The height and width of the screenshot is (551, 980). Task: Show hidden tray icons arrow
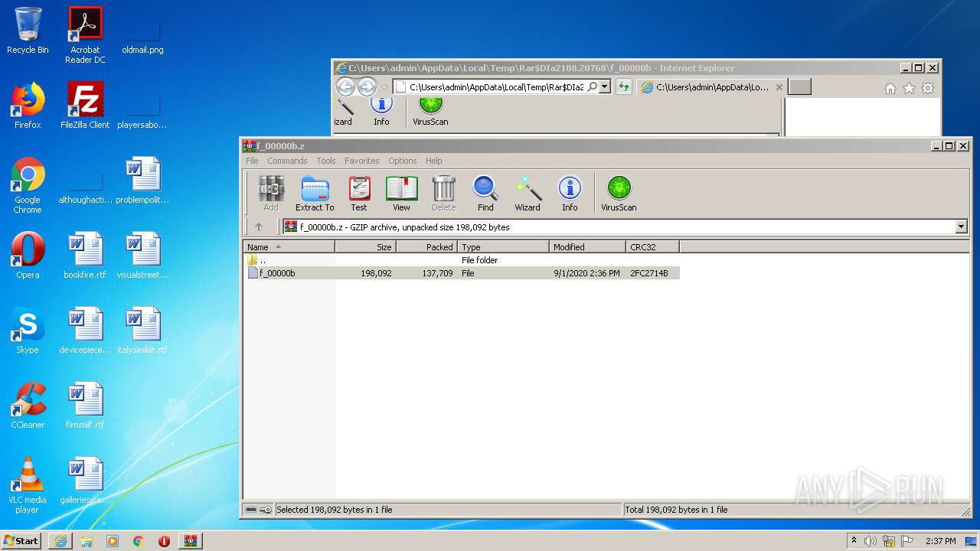pos(854,540)
